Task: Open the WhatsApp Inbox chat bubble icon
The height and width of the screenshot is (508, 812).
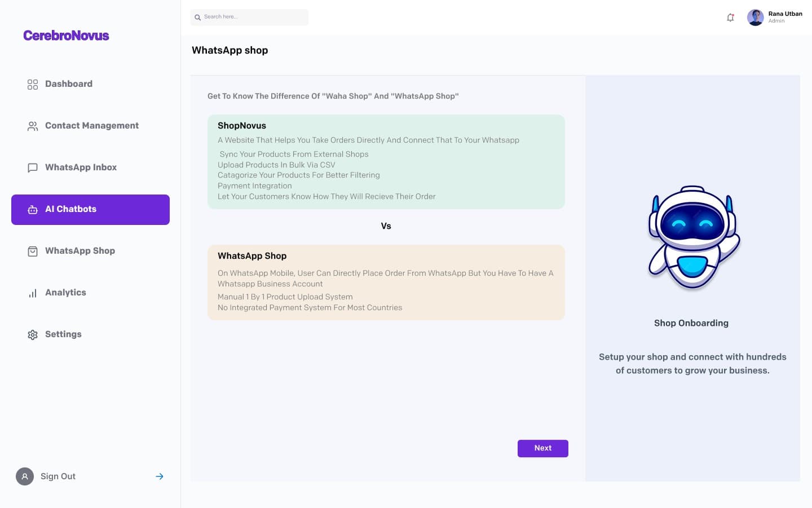Action: click(x=33, y=167)
